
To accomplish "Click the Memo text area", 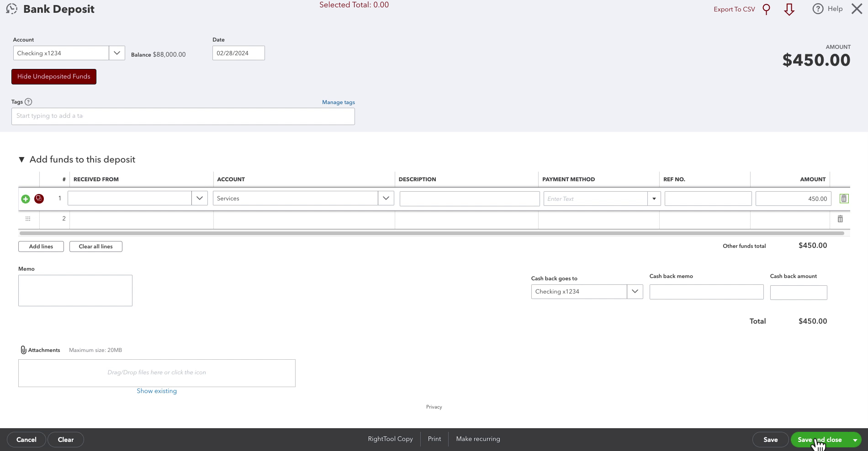I will click(75, 290).
